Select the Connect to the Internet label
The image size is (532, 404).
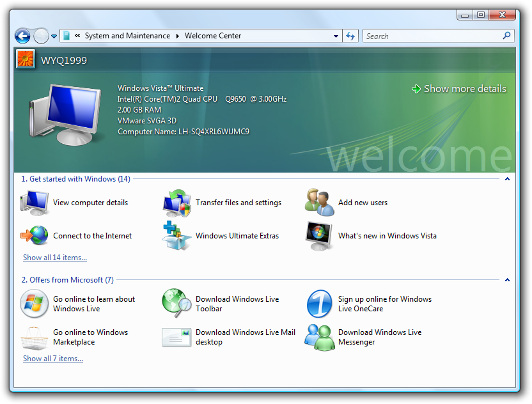coord(92,236)
